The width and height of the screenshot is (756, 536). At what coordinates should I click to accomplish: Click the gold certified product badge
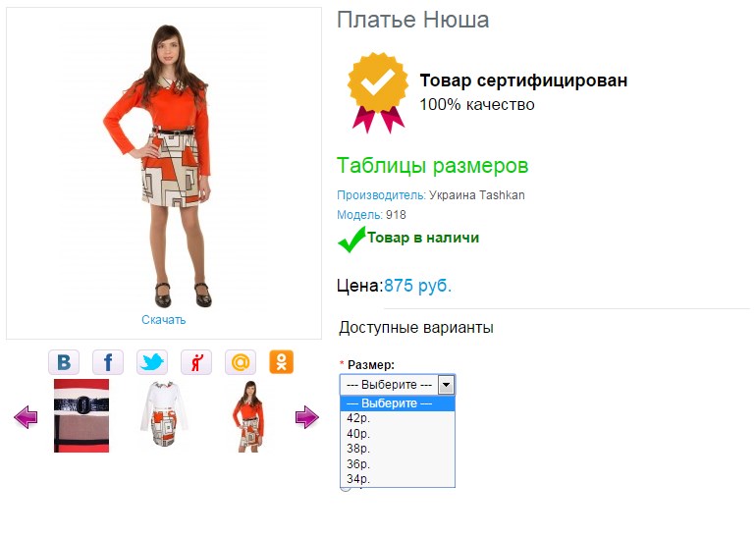(x=378, y=92)
